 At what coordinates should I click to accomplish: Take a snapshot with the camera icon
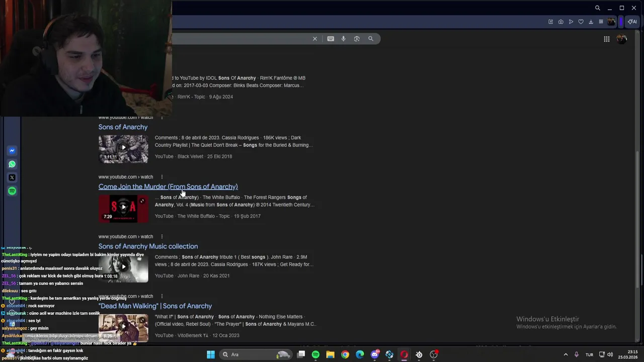pos(560,22)
